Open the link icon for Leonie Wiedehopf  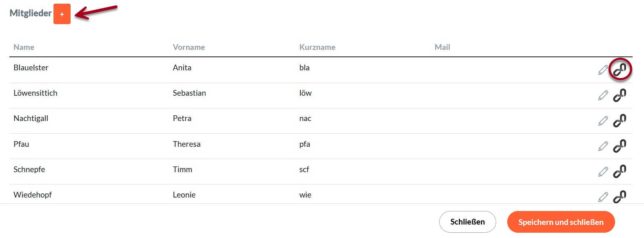pos(620,197)
